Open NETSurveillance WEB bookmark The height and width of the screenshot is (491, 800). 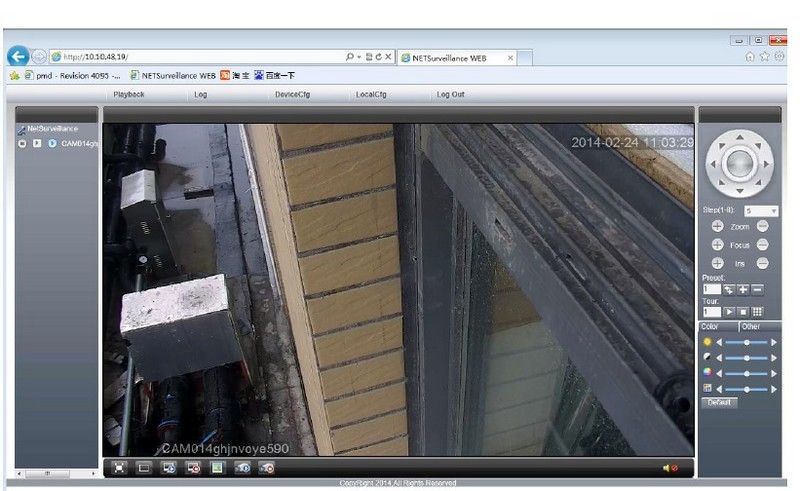(173, 76)
